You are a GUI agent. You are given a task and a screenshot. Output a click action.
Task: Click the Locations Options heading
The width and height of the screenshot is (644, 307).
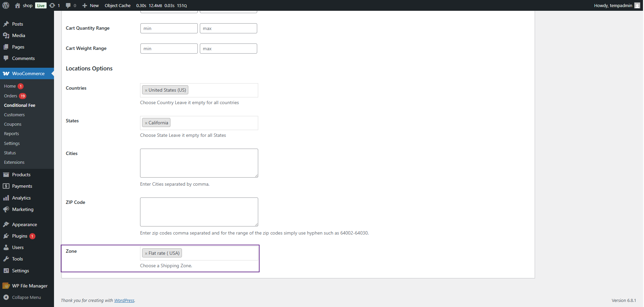pyautogui.click(x=89, y=68)
